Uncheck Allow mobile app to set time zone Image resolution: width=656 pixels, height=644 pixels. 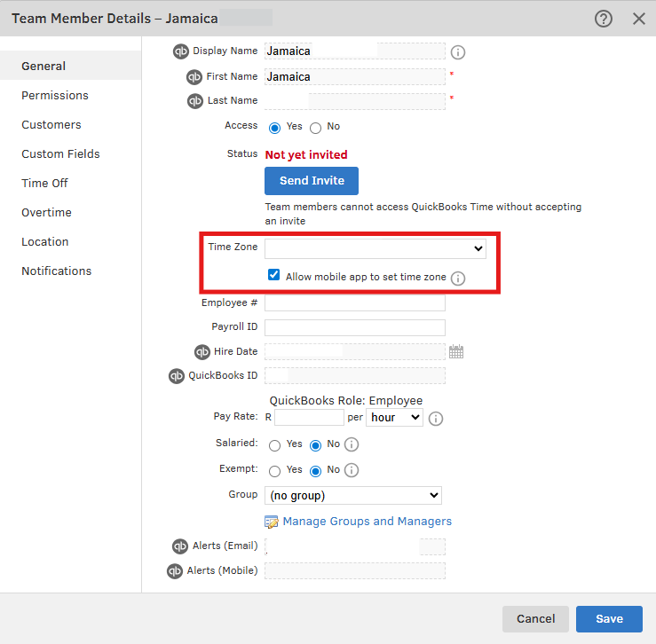coord(274,276)
